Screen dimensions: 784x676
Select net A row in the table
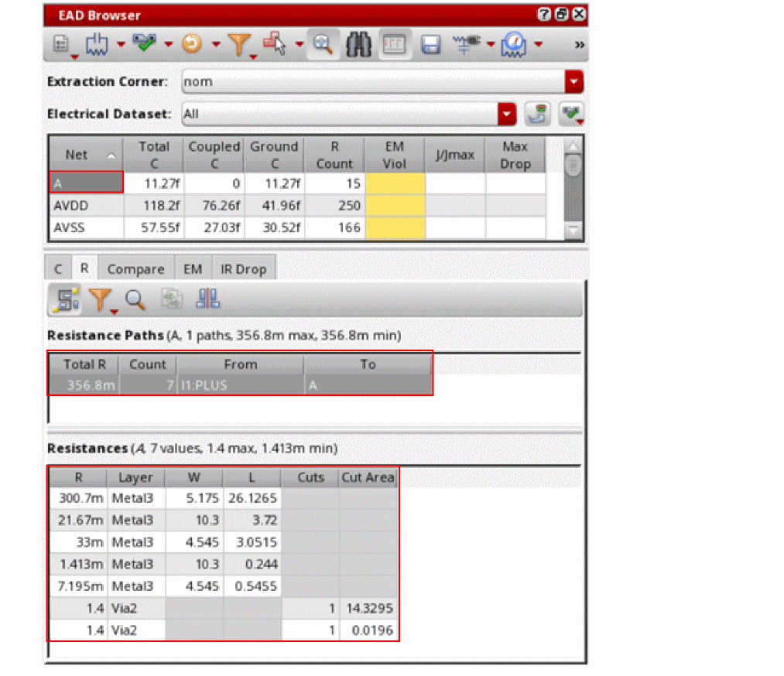pos(297,183)
